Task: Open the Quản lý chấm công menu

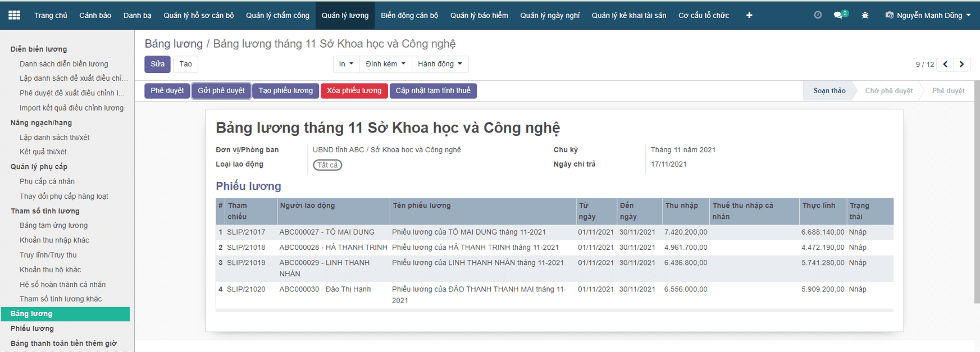Action: point(277,15)
